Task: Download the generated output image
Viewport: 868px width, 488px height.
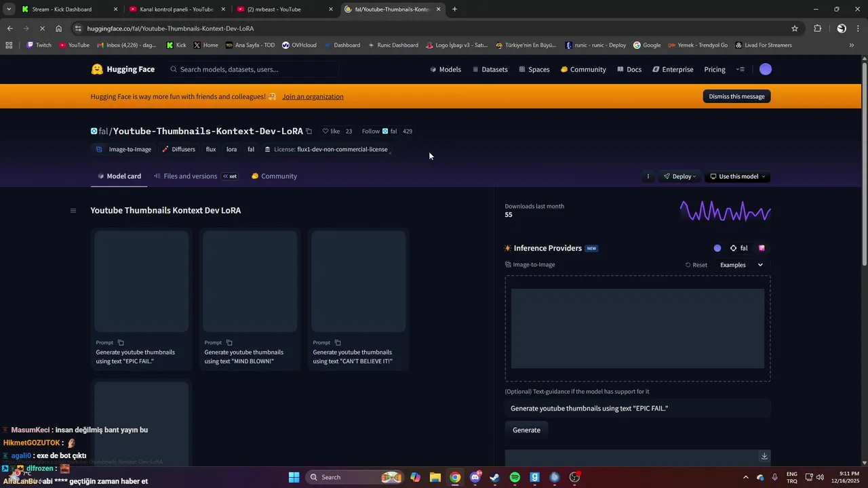Action: 764,456
